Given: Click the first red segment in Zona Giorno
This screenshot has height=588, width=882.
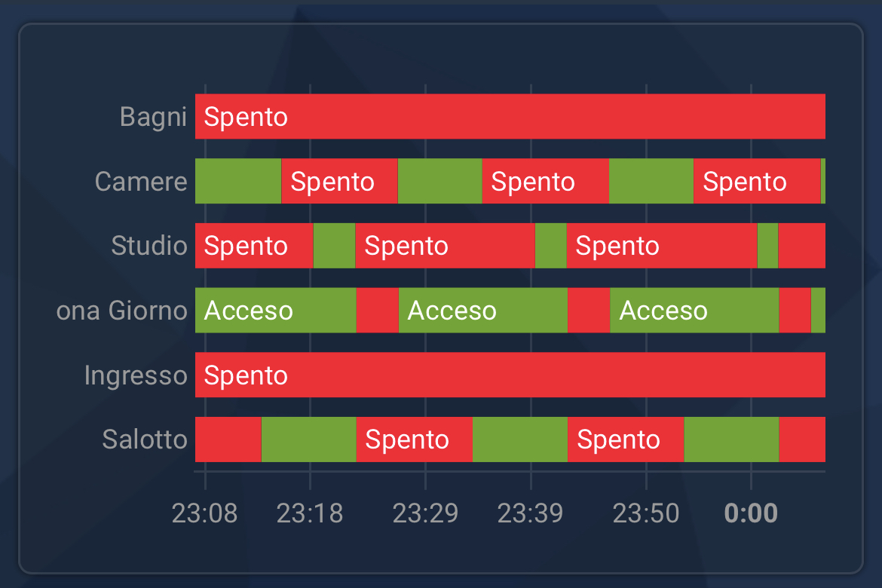Looking at the screenshot, I should point(378,311).
